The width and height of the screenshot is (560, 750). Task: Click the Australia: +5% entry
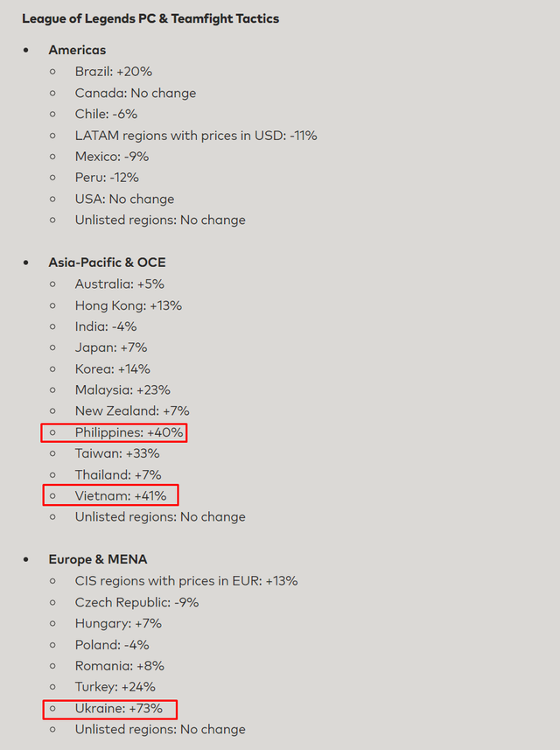[119, 284]
